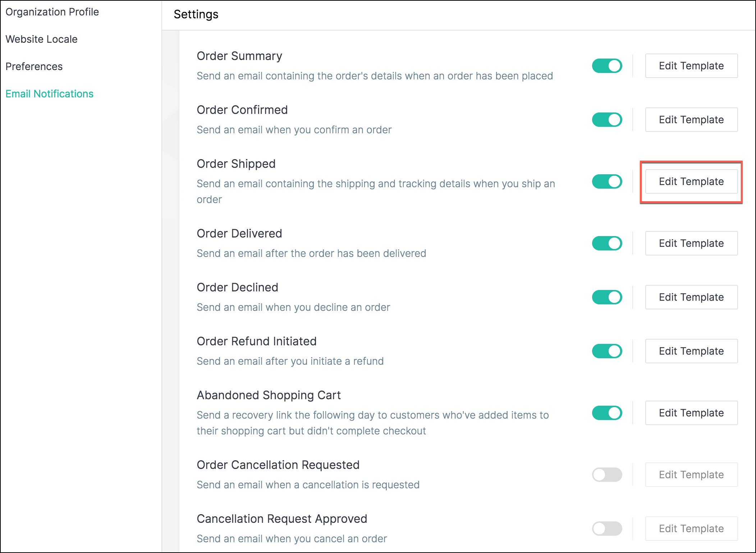Disable the Order Declined toggle
This screenshot has width=756, height=553.
coord(607,298)
